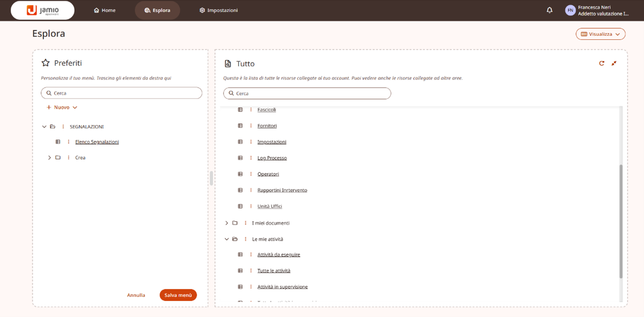
Task: Click the folder icon of I miei documenti
Action: [x=235, y=223]
